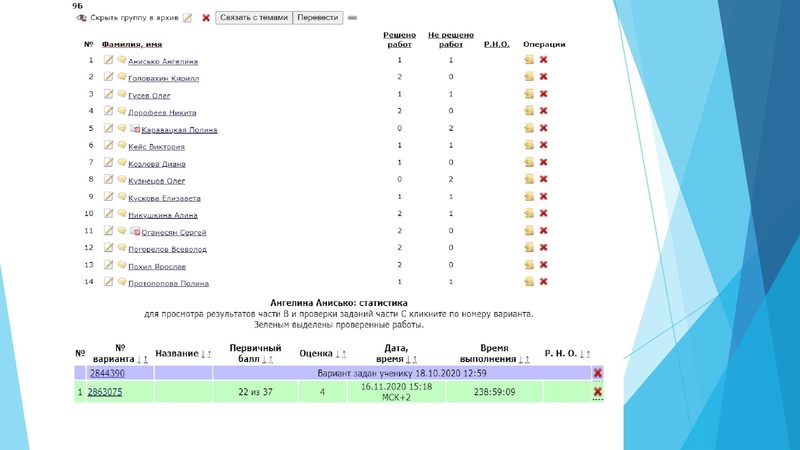
Task: Click the comment bubble icon for Гусев Олег
Action: pos(121,95)
